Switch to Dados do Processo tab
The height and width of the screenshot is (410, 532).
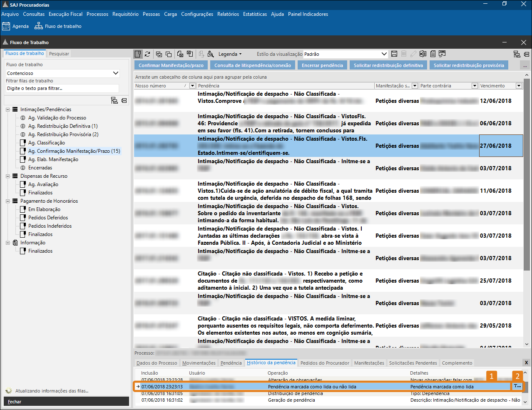tap(157, 363)
